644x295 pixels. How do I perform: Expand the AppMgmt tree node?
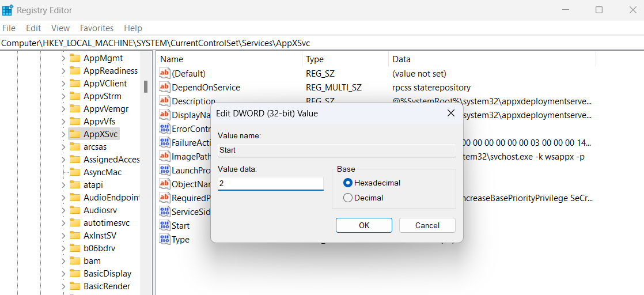point(63,58)
